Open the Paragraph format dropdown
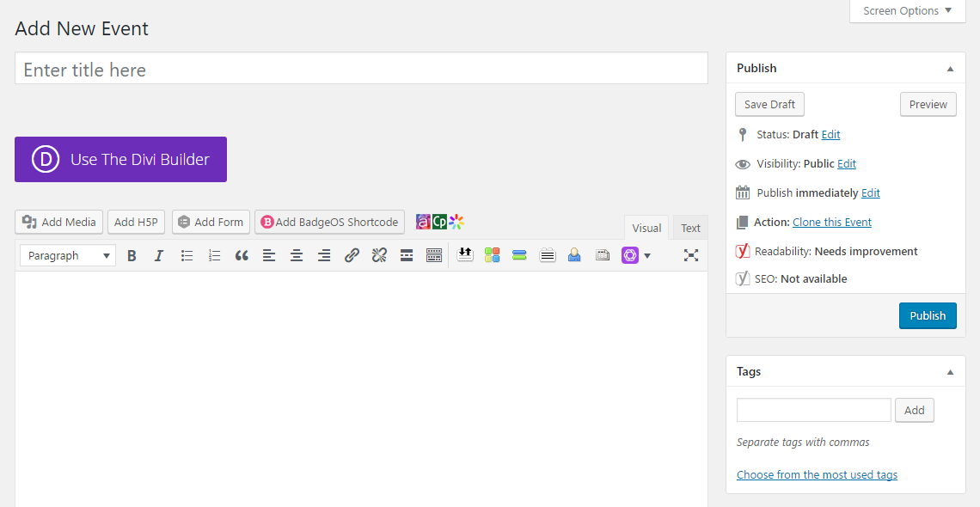The image size is (980, 507). tap(68, 255)
